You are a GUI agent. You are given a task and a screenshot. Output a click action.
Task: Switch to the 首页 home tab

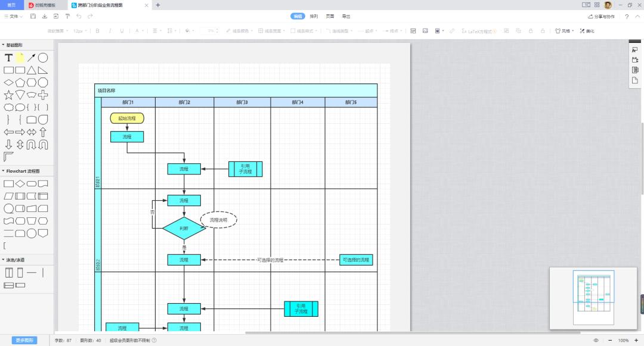[x=11, y=5]
